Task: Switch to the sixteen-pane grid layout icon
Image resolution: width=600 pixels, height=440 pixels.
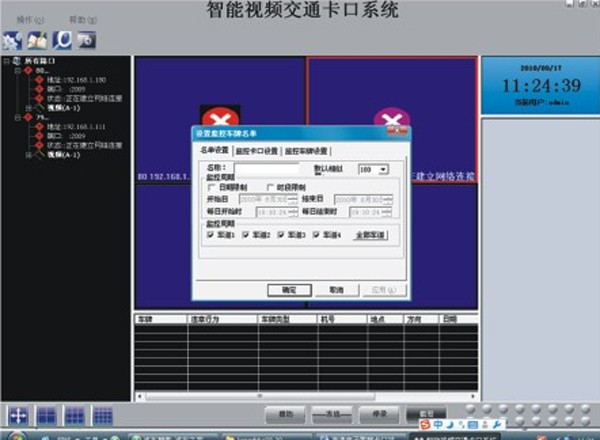Action: click(x=103, y=414)
